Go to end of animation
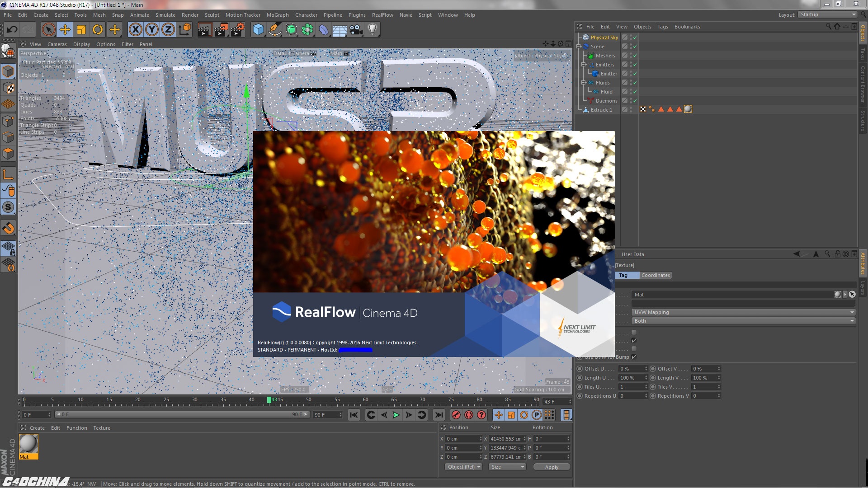Viewport: 868px width, 488px height. (439, 415)
